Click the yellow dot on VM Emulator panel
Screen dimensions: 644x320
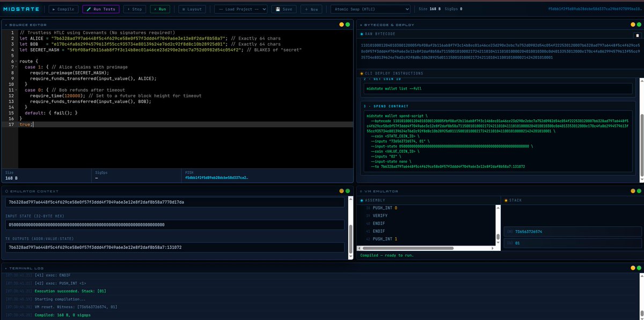pos(632,191)
